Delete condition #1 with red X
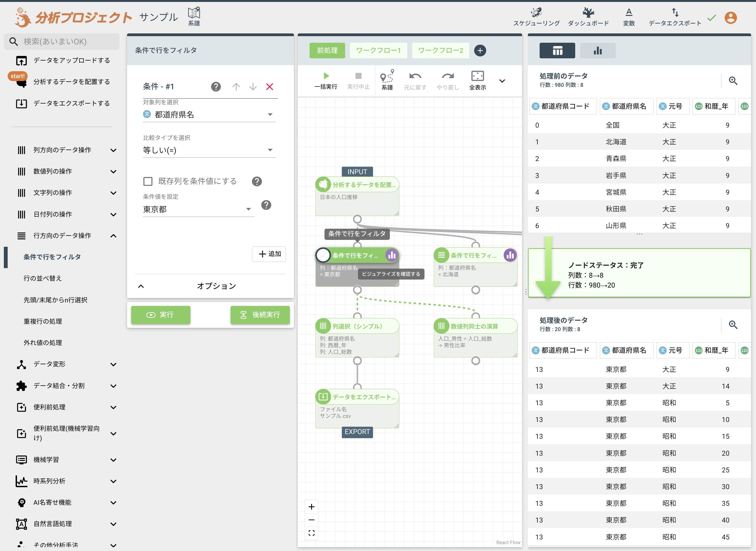Image resolution: width=756 pixels, height=551 pixels. click(270, 87)
